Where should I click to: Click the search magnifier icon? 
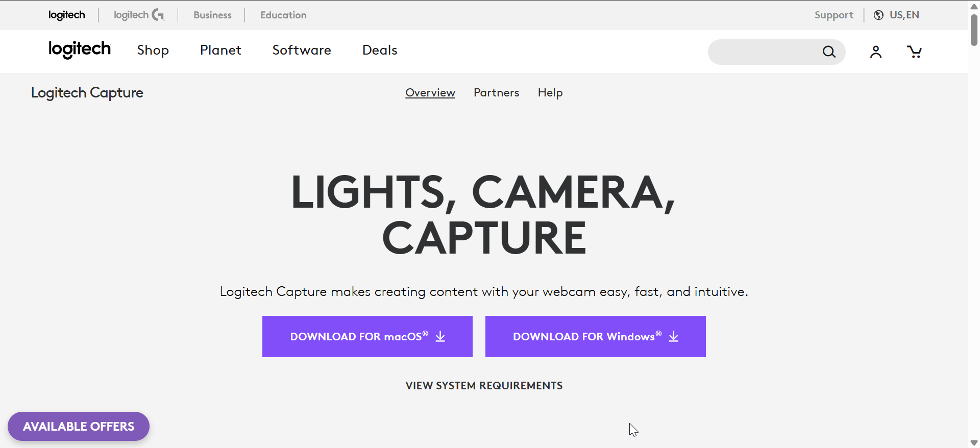[829, 52]
